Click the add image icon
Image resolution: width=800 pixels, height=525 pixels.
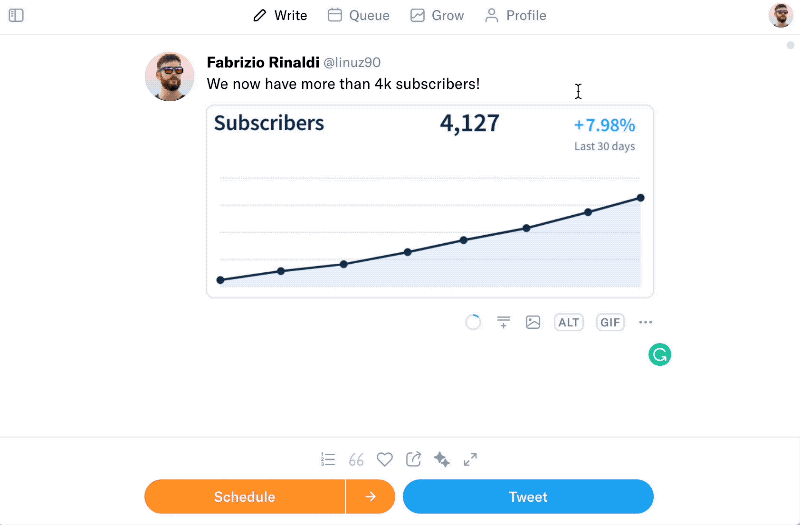point(533,322)
